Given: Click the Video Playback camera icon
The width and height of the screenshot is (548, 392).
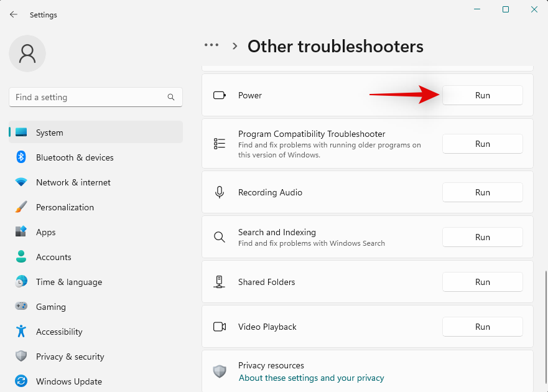Looking at the screenshot, I should [220, 327].
